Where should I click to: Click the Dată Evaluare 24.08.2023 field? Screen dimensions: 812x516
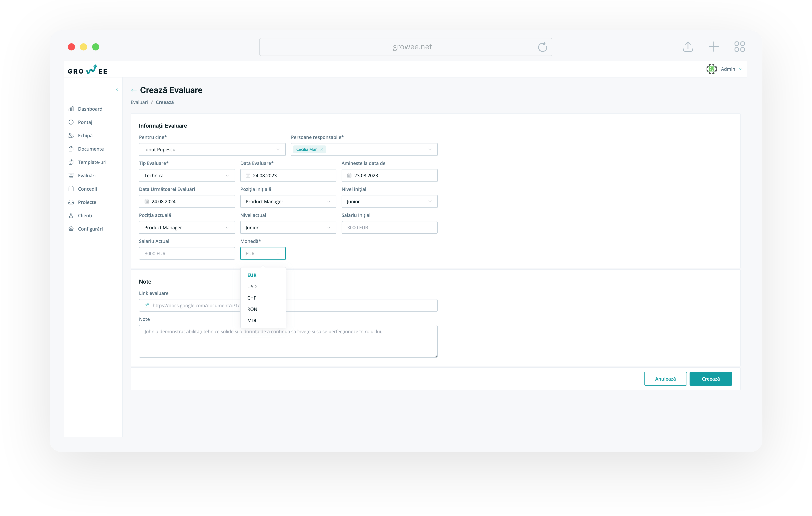coord(288,176)
